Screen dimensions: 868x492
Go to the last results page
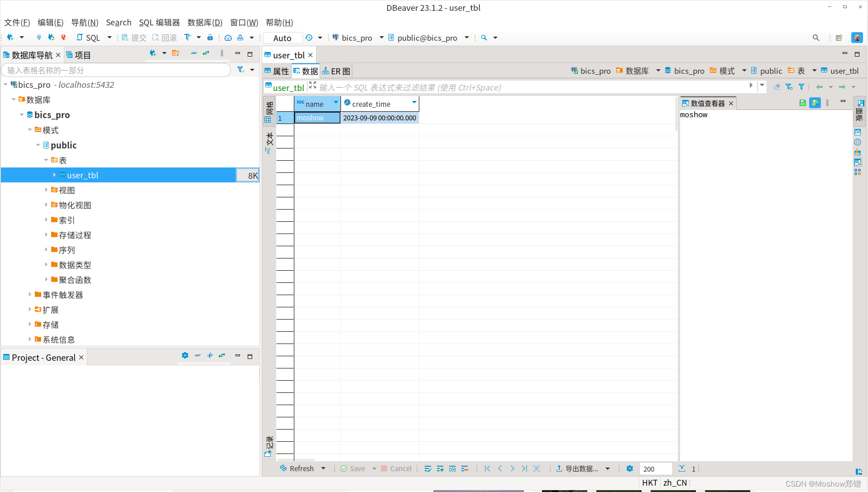point(524,469)
